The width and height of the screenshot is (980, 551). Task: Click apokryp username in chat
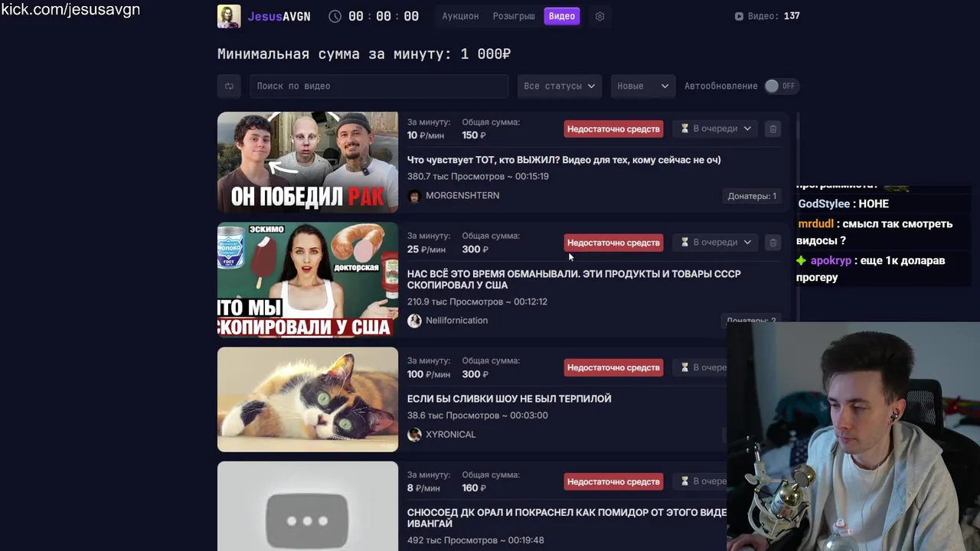click(831, 261)
